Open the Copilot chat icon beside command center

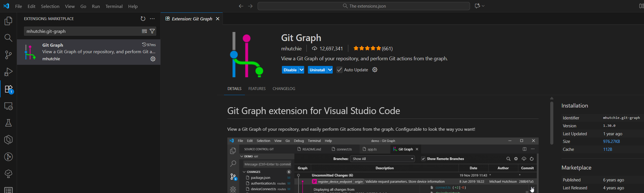point(477,6)
